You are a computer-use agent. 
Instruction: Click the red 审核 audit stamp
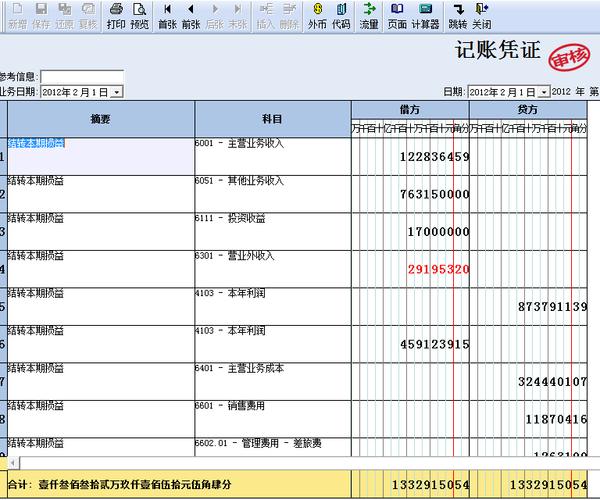pyautogui.click(x=569, y=57)
